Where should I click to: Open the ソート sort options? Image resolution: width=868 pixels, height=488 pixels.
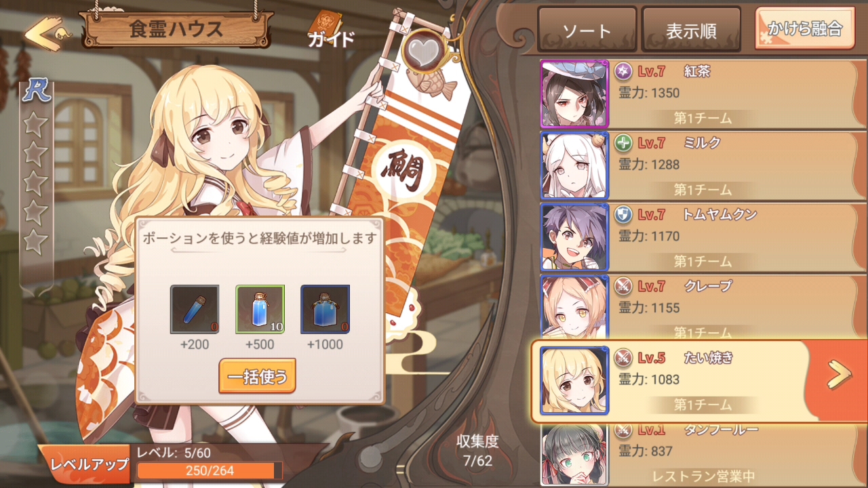[x=587, y=30]
